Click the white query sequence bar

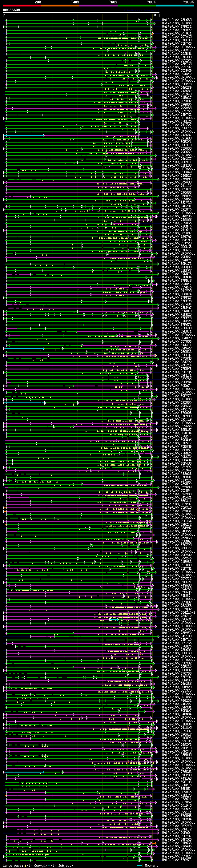point(81,12)
